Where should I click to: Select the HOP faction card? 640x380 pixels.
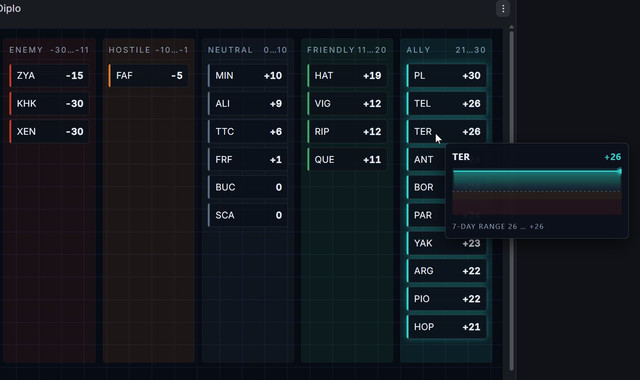pos(447,327)
